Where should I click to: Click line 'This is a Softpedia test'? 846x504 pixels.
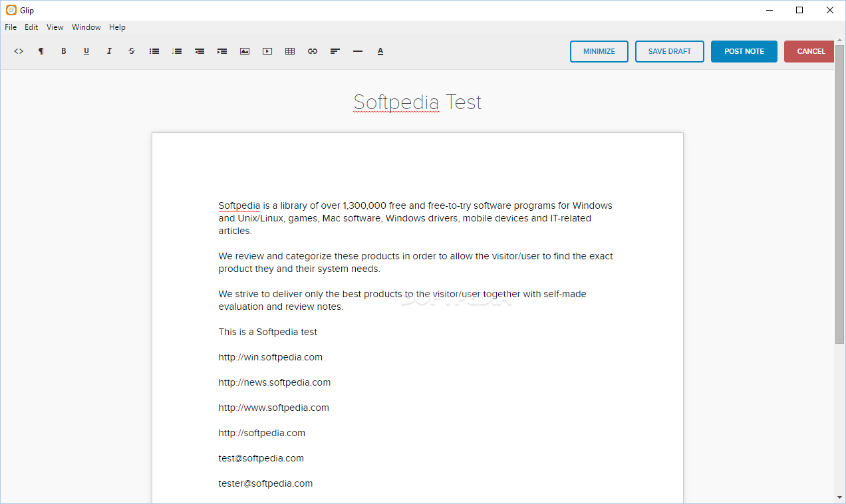tap(268, 332)
